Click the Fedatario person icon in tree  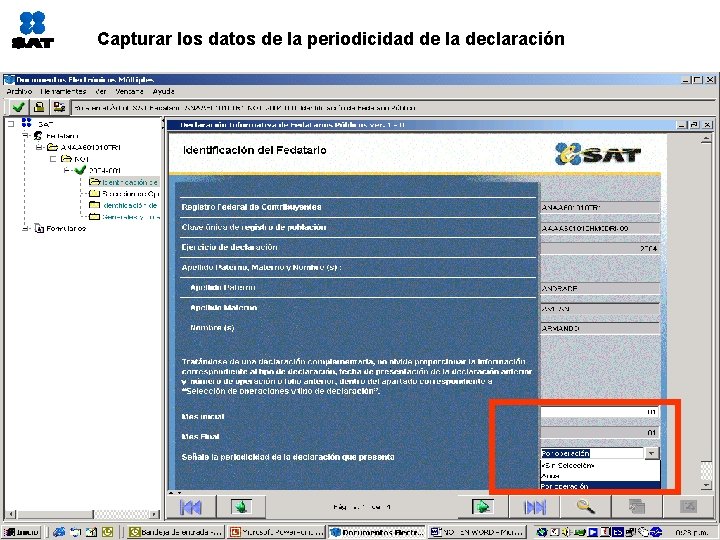click(x=38, y=136)
